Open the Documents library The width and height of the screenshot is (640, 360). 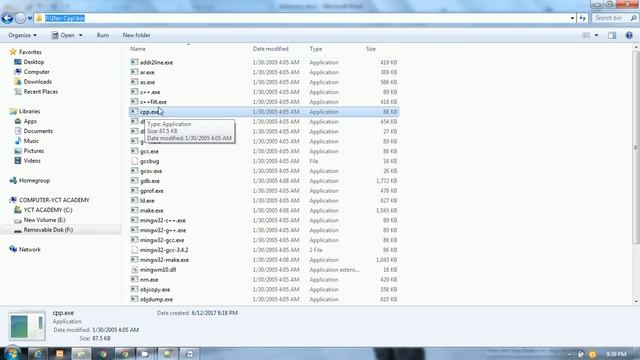(38, 131)
